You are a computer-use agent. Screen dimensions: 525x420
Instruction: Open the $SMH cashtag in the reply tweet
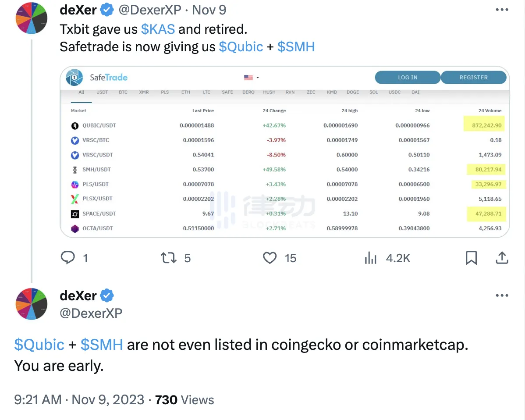[x=102, y=345]
